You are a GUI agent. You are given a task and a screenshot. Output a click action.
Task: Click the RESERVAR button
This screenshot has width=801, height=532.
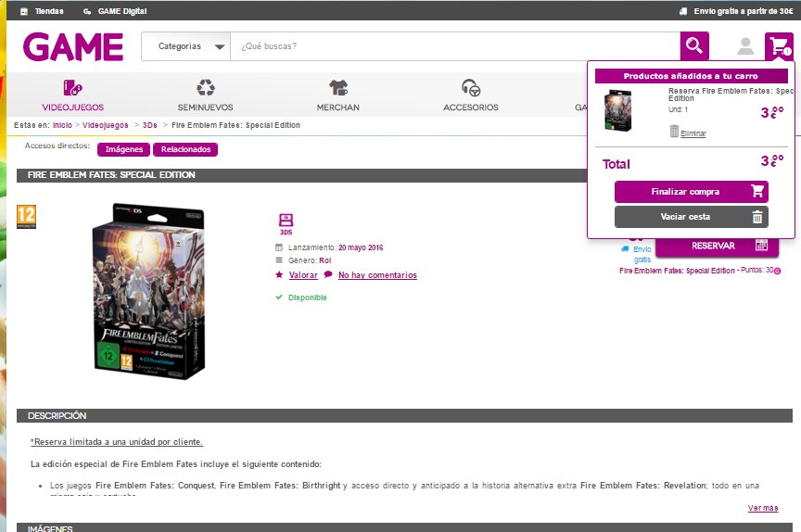click(x=718, y=246)
